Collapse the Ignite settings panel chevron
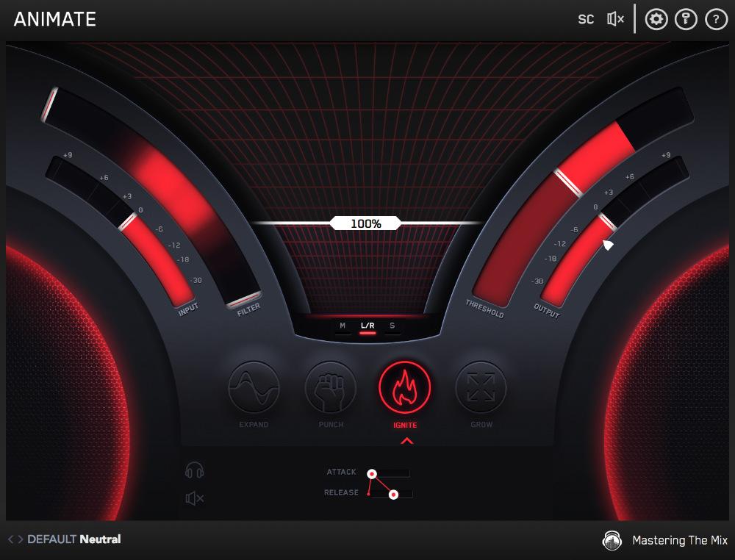The image size is (735, 560). tap(406, 441)
